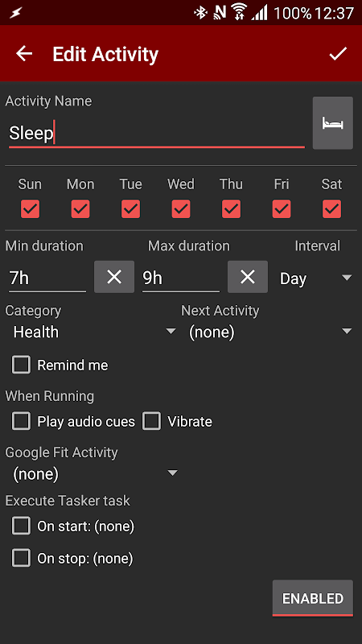
Task: Enable the Vibrate option
Action: (151, 421)
